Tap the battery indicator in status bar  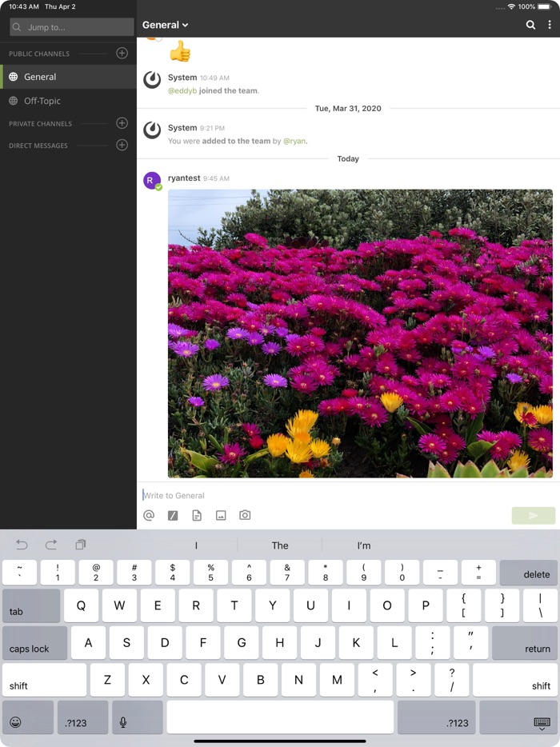544,6
